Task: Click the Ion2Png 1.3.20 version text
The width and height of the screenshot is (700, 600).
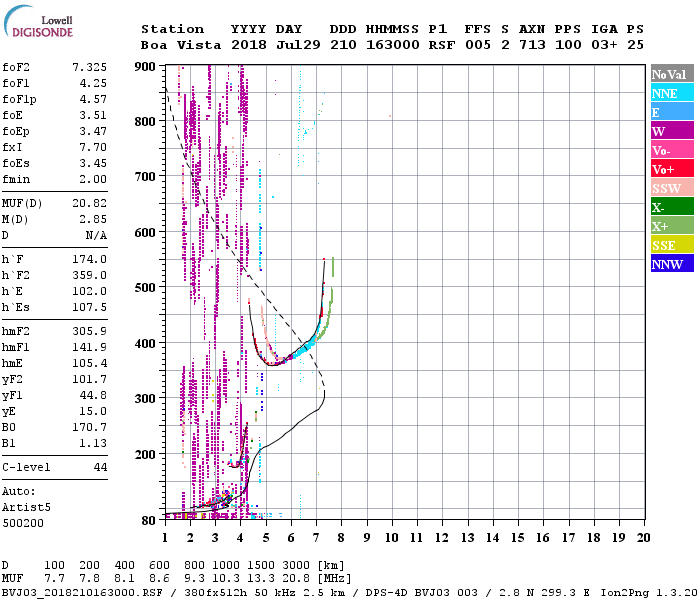Action: [649, 593]
